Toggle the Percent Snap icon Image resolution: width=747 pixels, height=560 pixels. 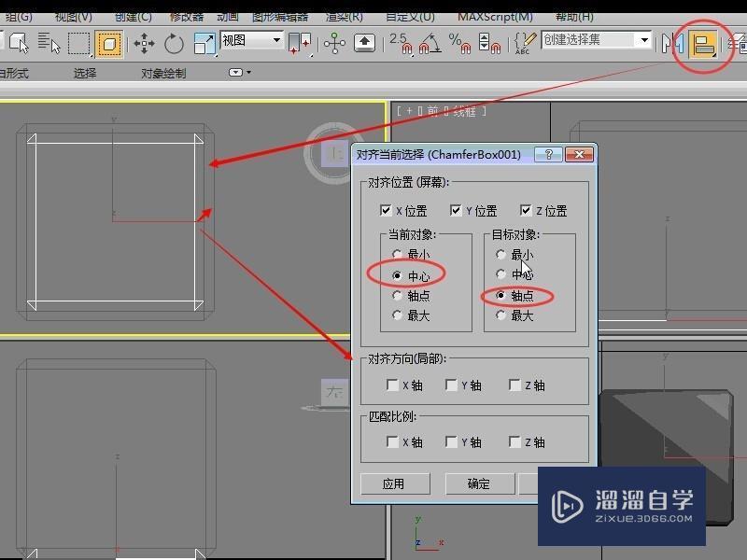tap(459, 43)
